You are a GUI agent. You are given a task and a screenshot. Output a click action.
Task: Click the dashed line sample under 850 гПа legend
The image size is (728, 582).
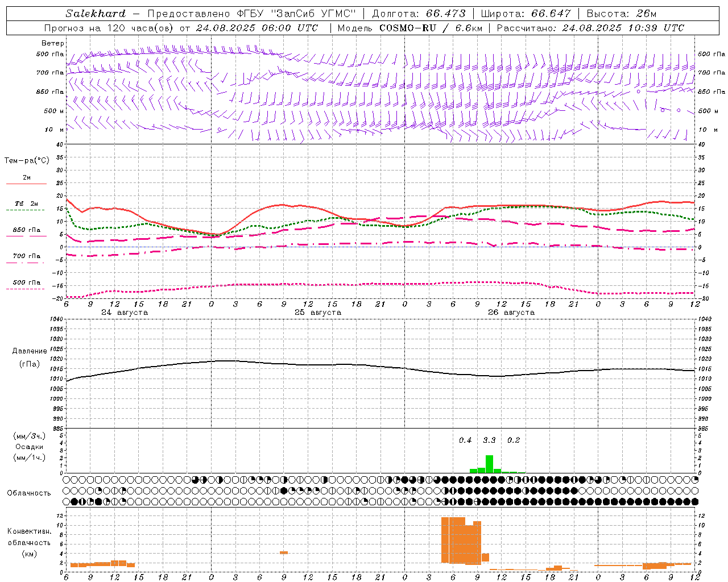tap(26, 236)
